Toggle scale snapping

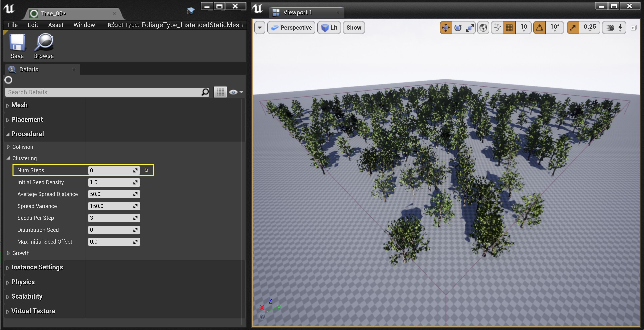(573, 27)
